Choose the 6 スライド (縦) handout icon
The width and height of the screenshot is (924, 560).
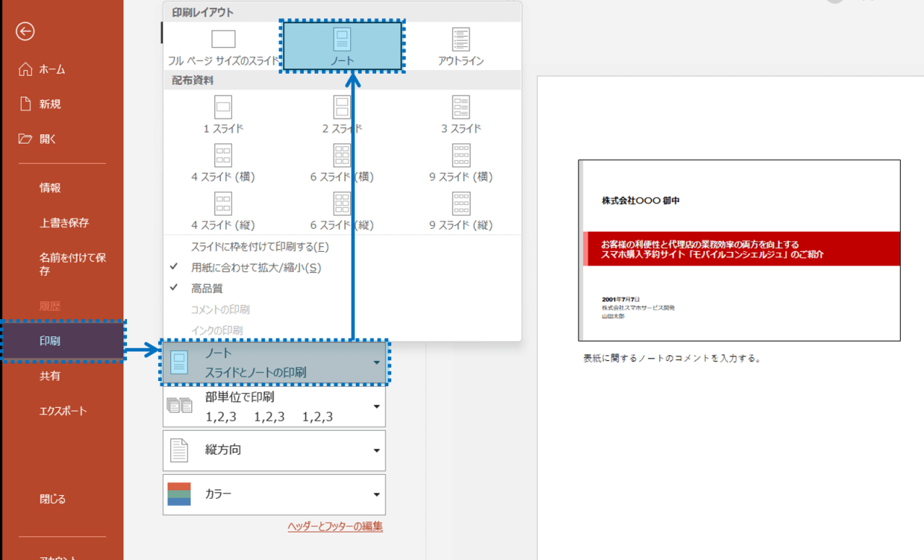click(x=342, y=204)
